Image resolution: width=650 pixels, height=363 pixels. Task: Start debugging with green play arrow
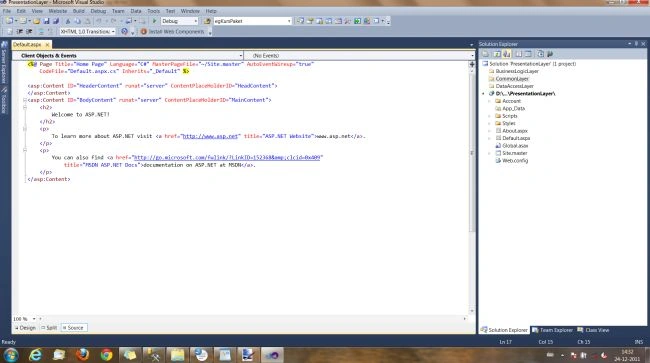point(154,21)
